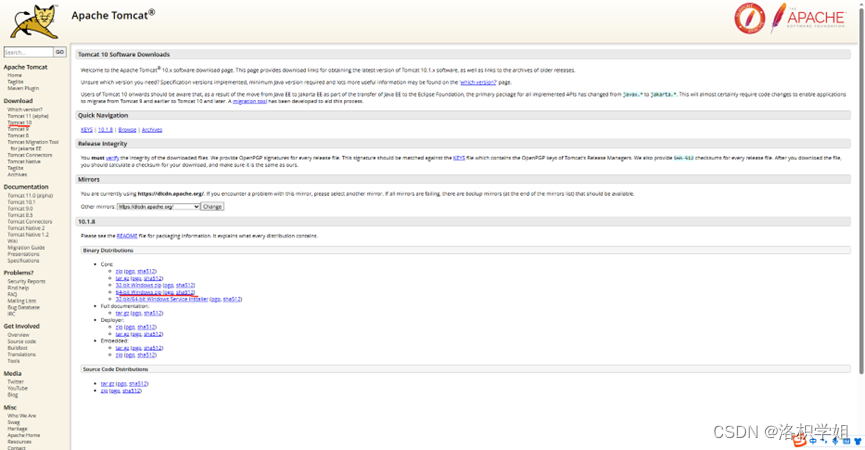The height and width of the screenshot is (450, 865).
Task: Download the Source Code zip
Action: [104, 391]
